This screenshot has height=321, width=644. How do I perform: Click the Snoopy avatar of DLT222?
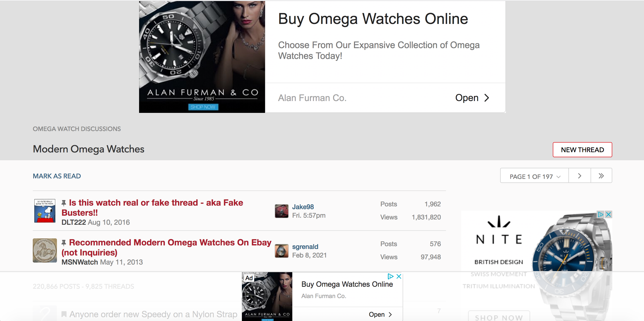45,211
